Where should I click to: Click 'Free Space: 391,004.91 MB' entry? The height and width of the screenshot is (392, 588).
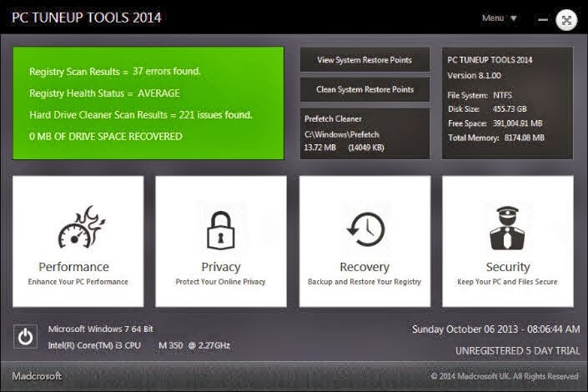495,123
